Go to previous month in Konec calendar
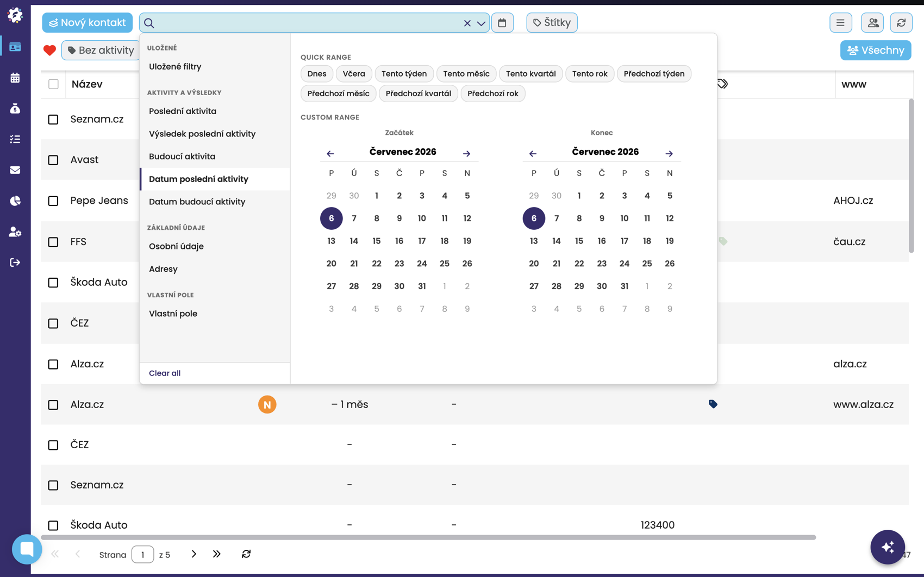924x577 pixels. pos(533,154)
